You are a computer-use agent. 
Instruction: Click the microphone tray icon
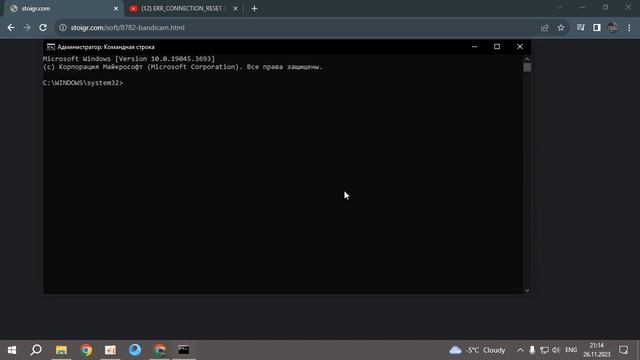pyautogui.click(x=532, y=350)
